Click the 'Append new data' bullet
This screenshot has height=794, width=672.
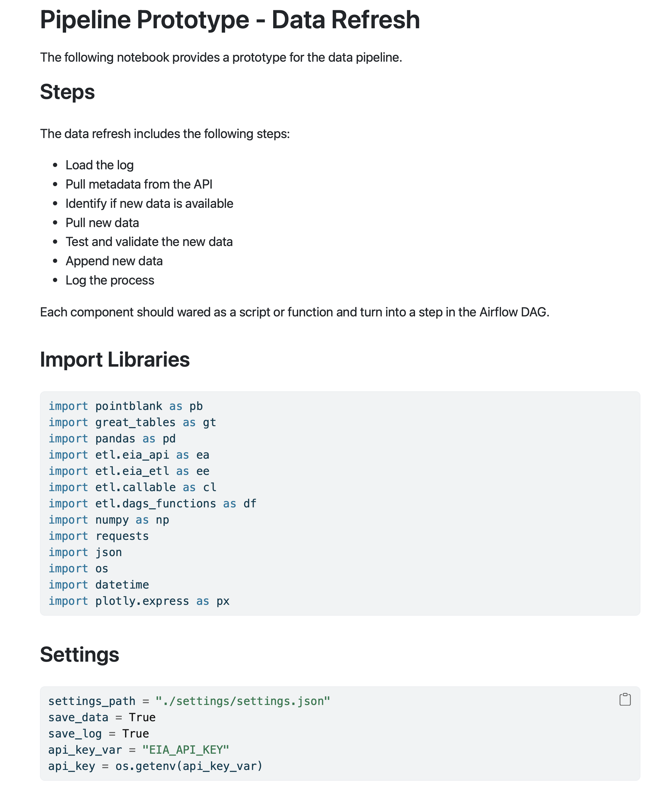pyautogui.click(x=114, y=261)
